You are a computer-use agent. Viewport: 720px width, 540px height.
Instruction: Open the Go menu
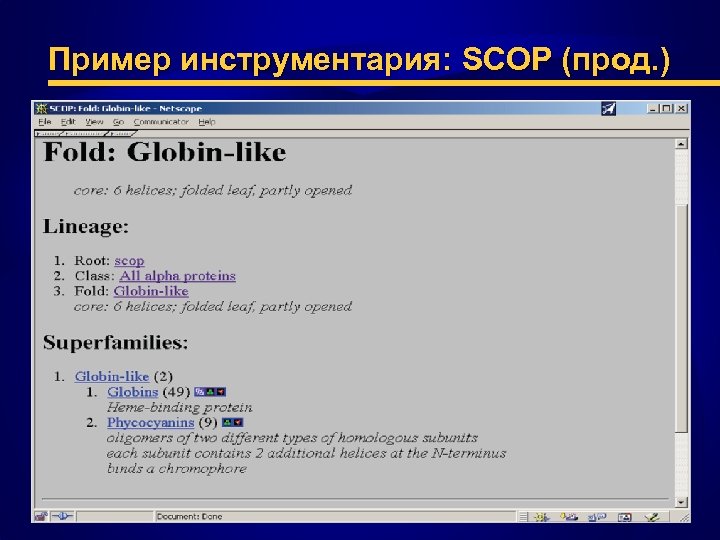click(118, 122)
